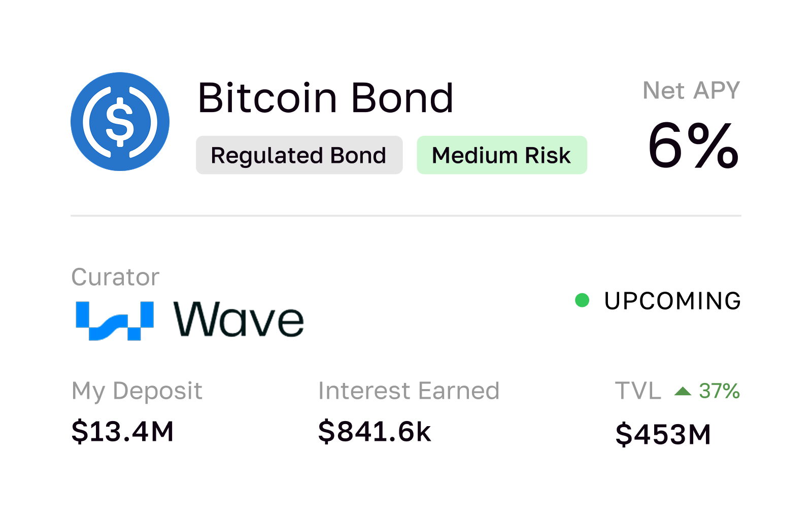Click the green status dot beside UPCOMING

[582, 300]
